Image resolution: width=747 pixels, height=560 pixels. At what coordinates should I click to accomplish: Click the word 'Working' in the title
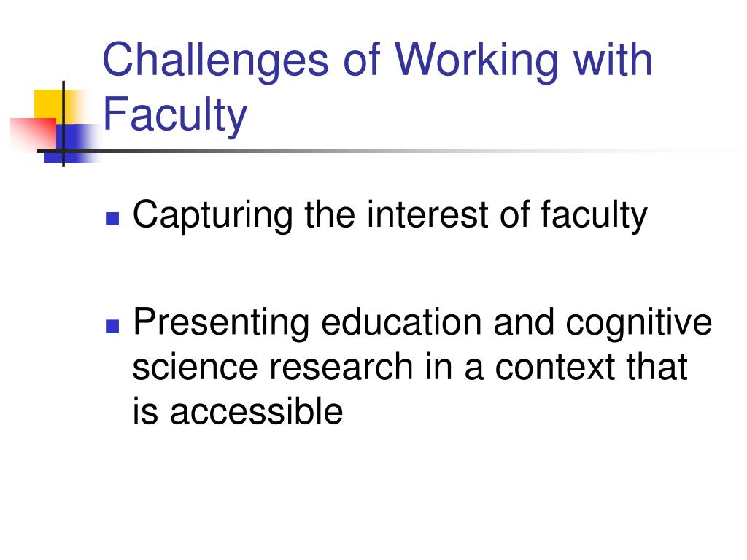click(x=476, y=61)
